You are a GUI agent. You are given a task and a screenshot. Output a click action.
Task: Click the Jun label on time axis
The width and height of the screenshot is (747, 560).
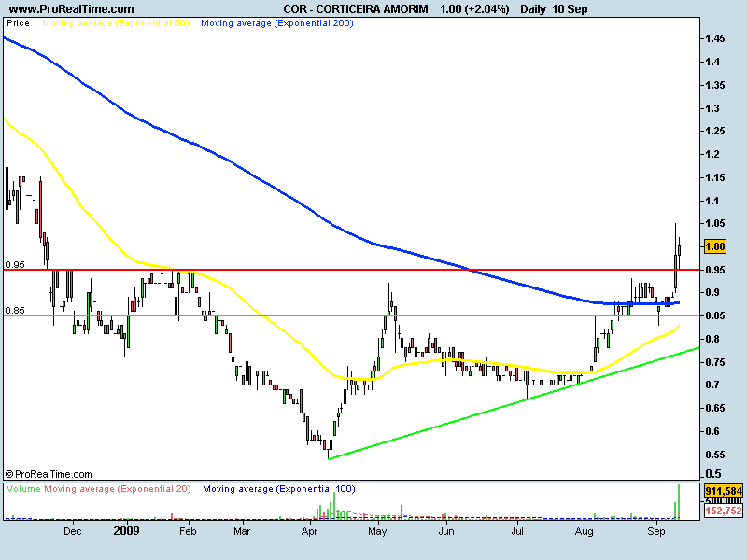pos(446,531)
